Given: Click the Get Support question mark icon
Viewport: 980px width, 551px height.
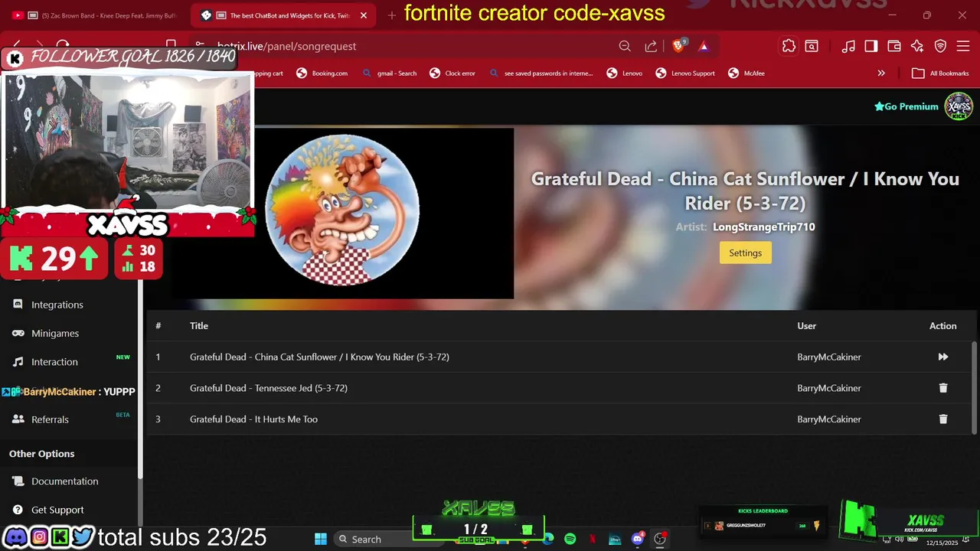Looking at the screenshot, I should click(18, 509).
